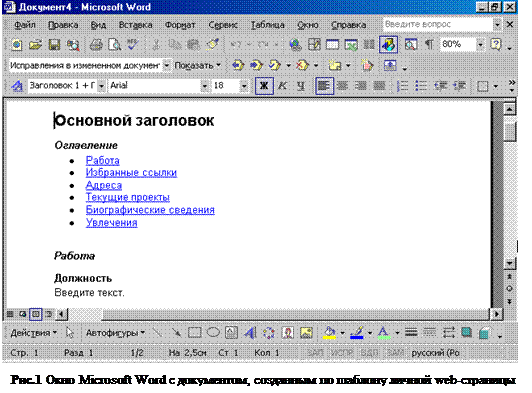
Task: Click the Tables and Borders icon
Action: click(314, 45)
